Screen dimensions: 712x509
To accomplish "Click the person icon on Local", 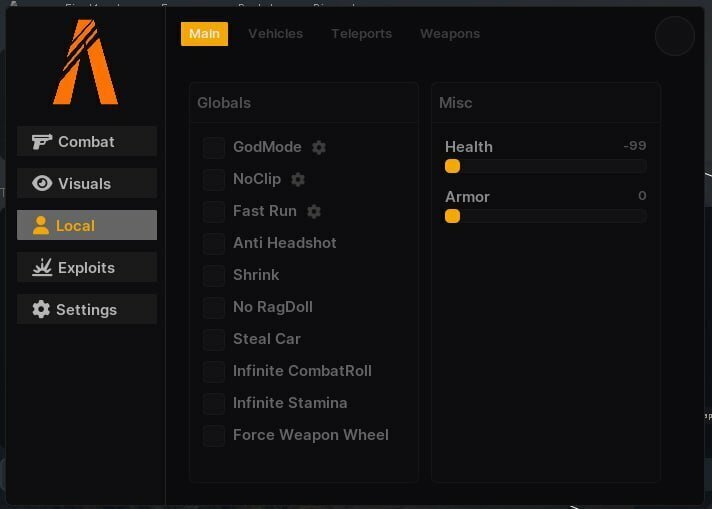I will (41, 225).
